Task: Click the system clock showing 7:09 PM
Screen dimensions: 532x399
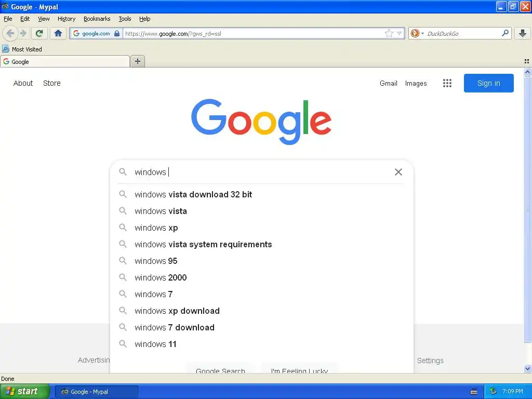Action: [513, 392]
